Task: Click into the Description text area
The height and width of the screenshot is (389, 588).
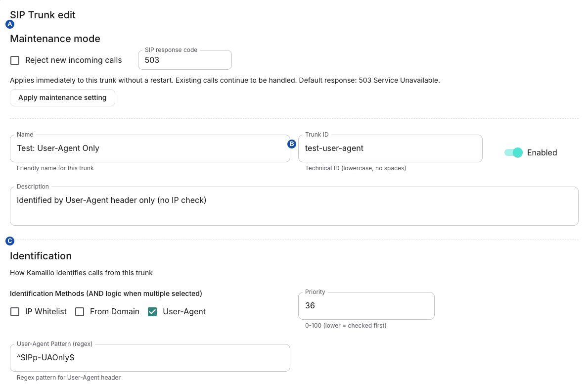Action: pyautogui.click(x=294, y=206)
